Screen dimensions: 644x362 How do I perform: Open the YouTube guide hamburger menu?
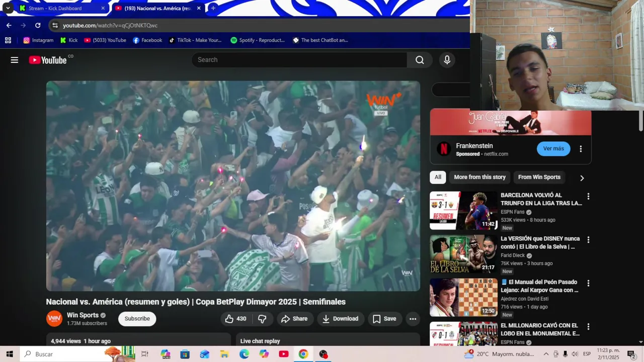(x=15, y=60)
